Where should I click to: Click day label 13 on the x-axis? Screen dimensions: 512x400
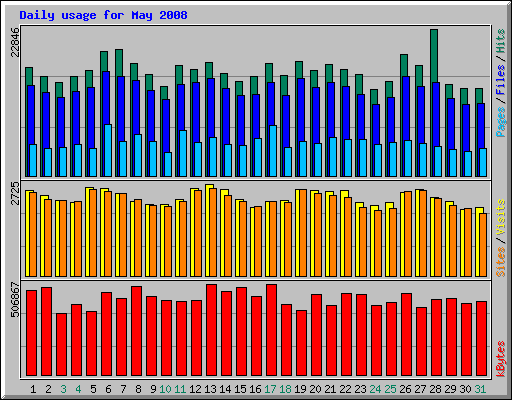[210, 389]
